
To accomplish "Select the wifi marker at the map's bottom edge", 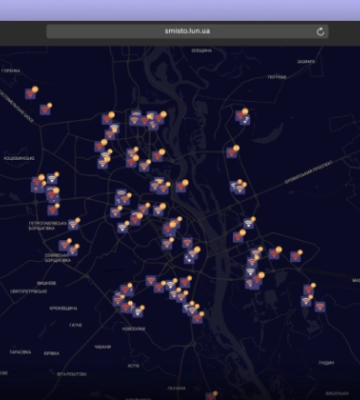I will pyautogui.click(x=211, y=396).
